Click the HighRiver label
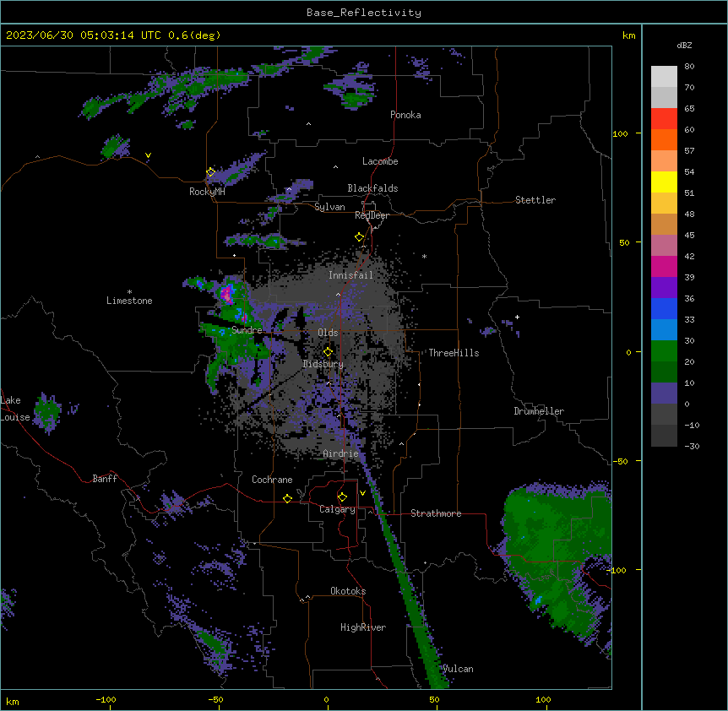728x711 pixels. click(363, 627)
